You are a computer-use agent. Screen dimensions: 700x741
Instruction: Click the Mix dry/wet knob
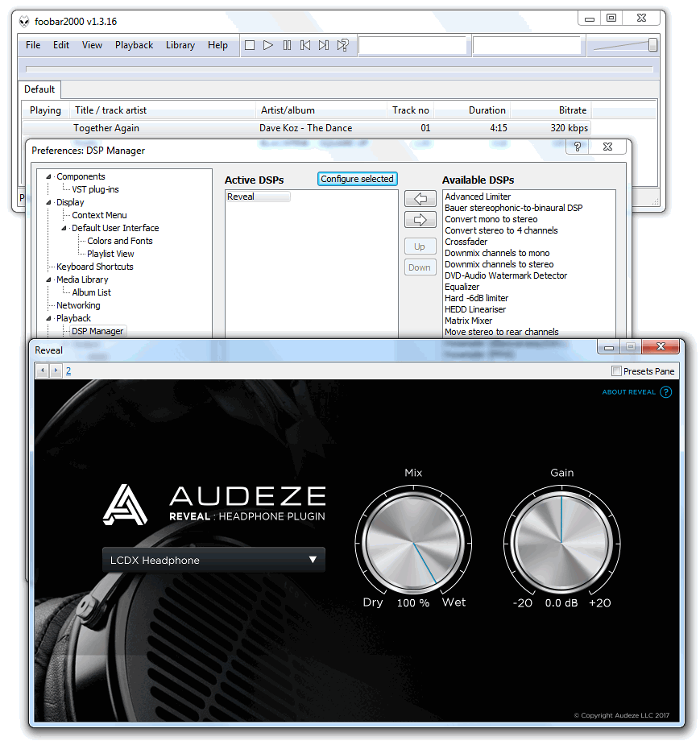point(413,543)
